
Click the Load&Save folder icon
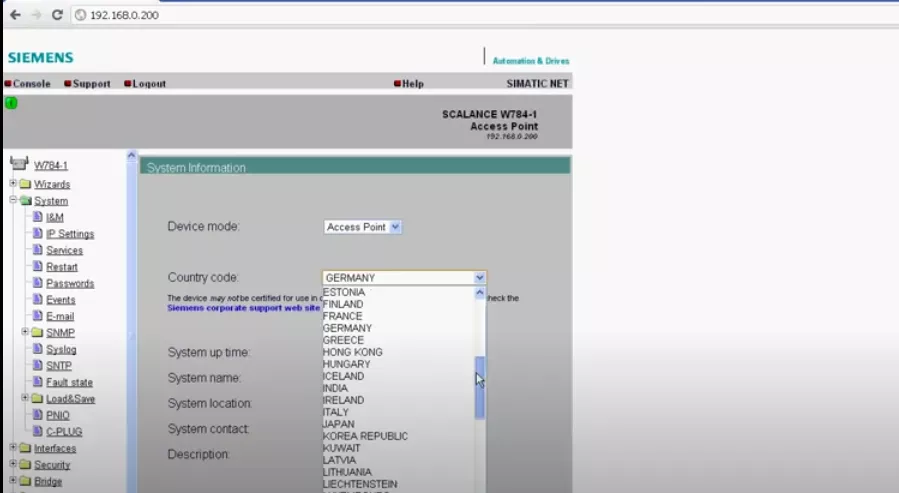click(x=37, y=398)
